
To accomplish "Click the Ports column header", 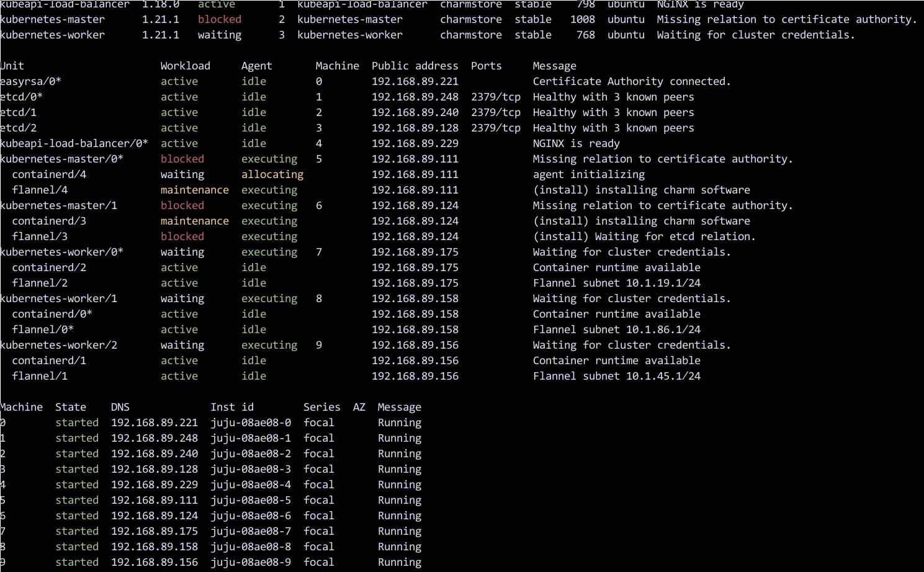I will point(487,66).
